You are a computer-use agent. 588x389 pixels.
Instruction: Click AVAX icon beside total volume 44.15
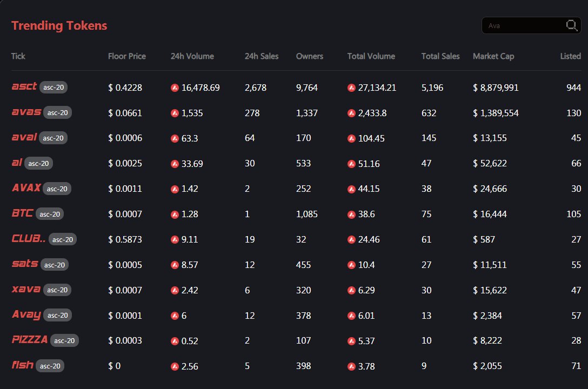click(351, 189)
